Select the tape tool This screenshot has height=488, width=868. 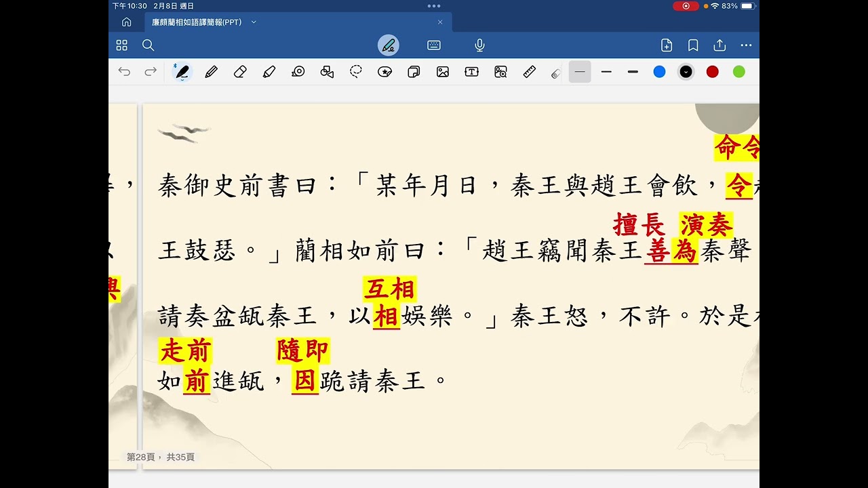[298, 71]
